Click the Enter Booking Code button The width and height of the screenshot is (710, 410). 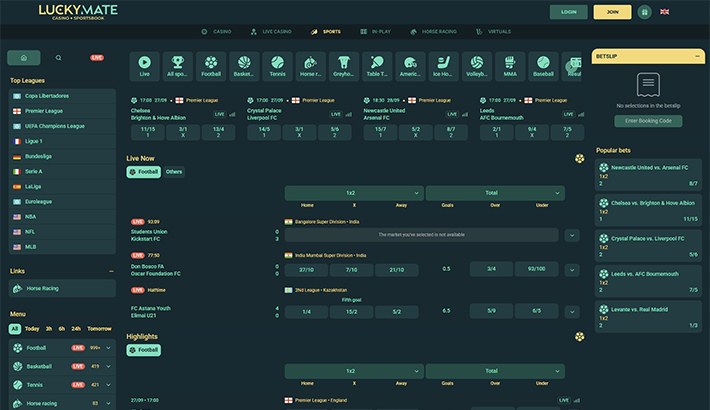click(648, 120)
